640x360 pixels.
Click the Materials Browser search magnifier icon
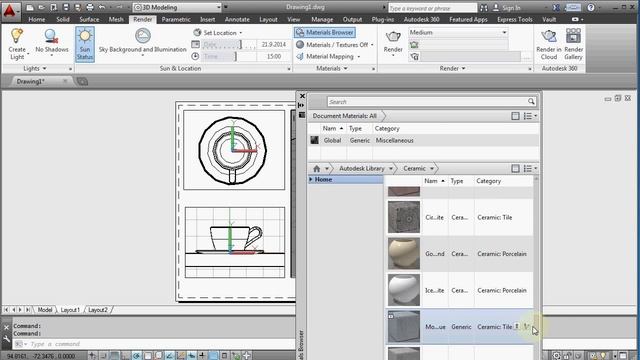tap(531, 101)
